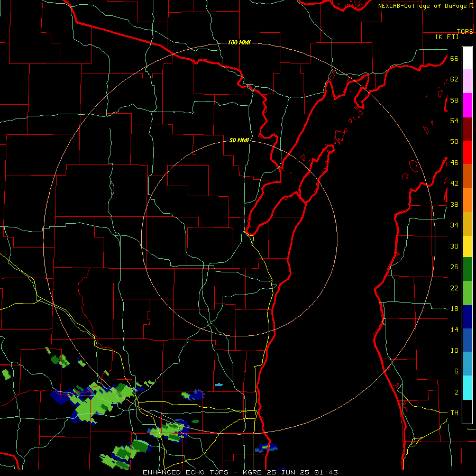Select the bright orange legend swatch
Screen dimensions: 476x476
(467, 200)
